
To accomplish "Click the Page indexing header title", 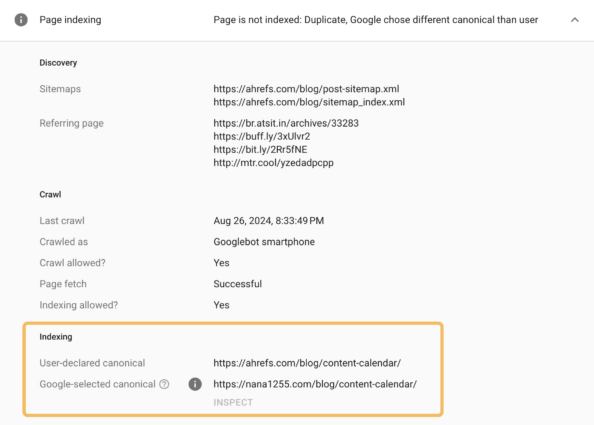I will (70, 20).
